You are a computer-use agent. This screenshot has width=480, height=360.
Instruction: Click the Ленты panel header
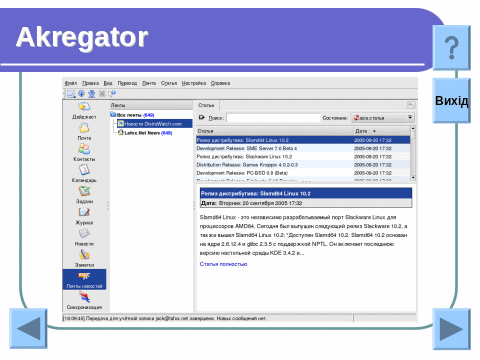(151, 105)
